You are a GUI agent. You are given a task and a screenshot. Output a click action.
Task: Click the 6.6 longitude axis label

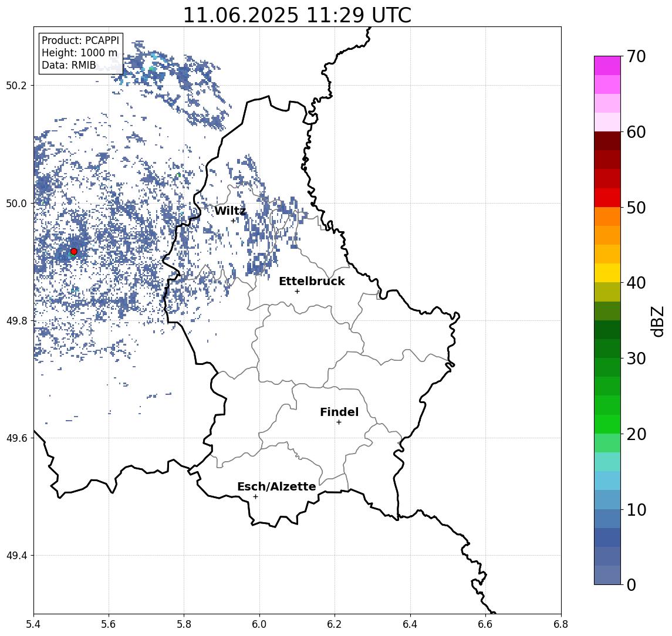pyautogui.click(x=485, y=624)
